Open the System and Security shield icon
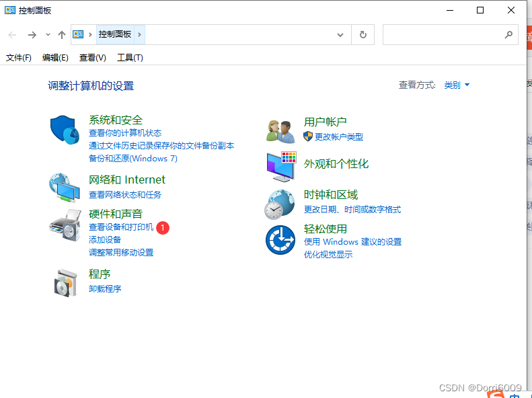 pyautogui.click(x=65, y=130)
